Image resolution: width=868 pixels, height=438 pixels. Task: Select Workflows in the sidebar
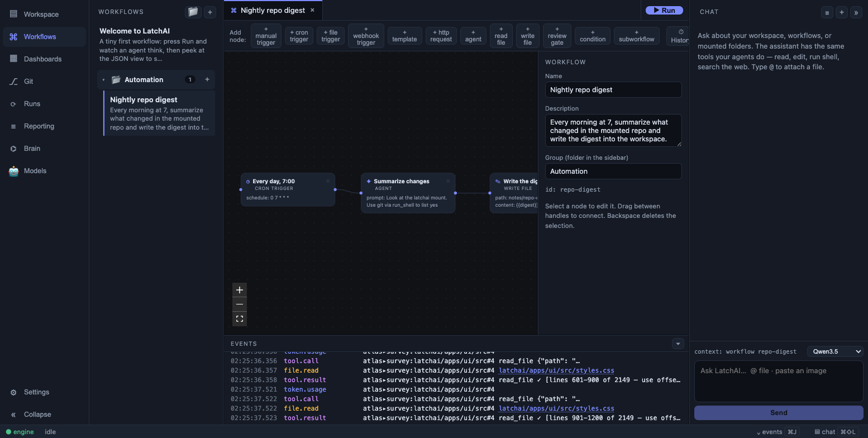pyautogui.click(x=44, y=37)
